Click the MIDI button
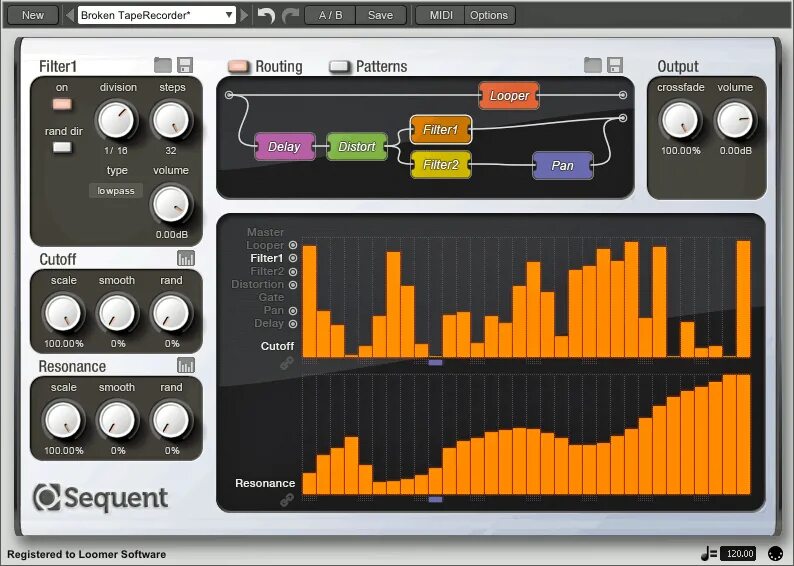Image resolution: width=794 pixels, height=566 pixels. pos(441,15)
